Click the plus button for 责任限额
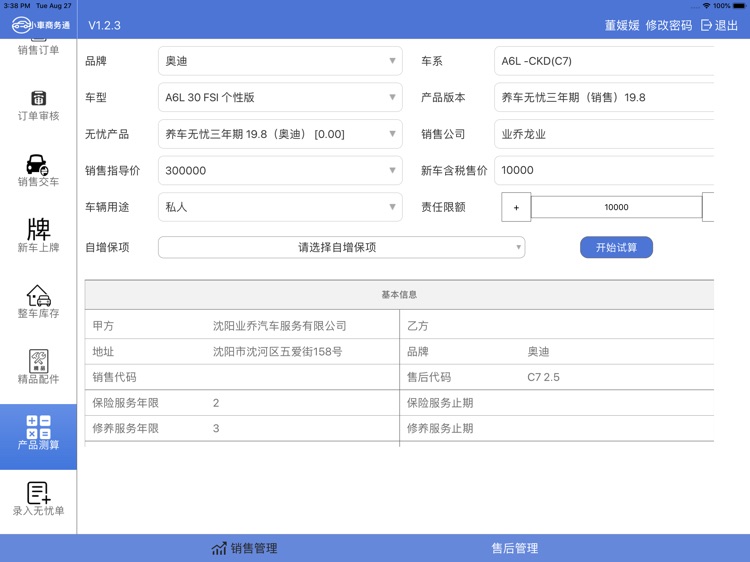Viewport: 750px width, 562px height. (x=516, y=207)
